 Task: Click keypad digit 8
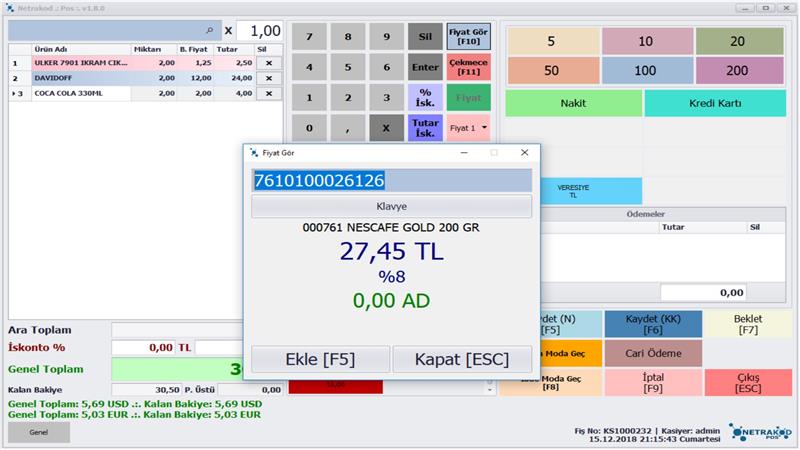[348, 37]
